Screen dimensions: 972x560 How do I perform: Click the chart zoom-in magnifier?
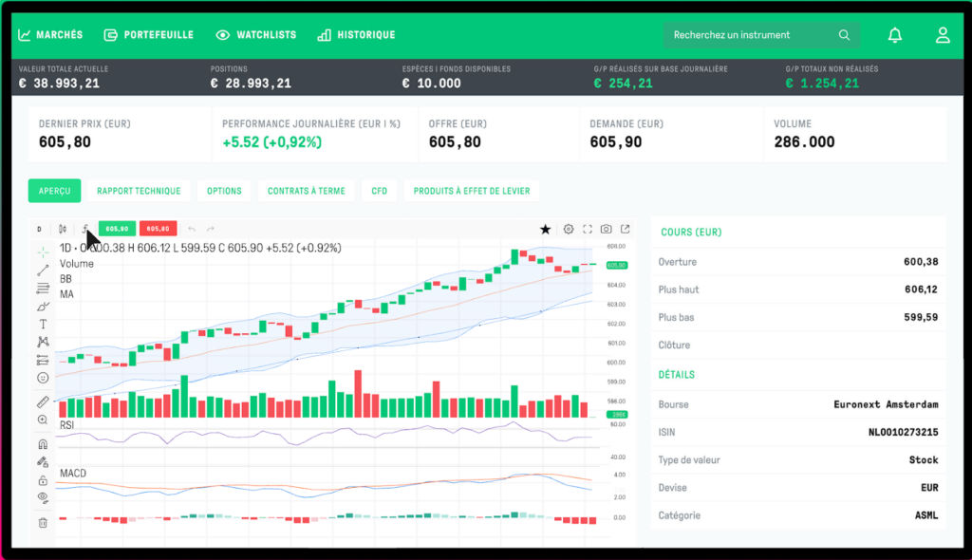click(x=43, y=420)
